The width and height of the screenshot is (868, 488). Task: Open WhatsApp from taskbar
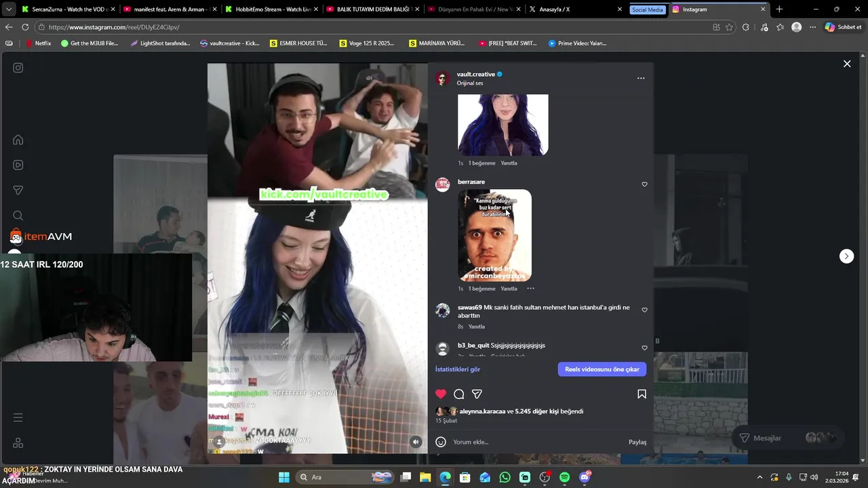(x=505, y=477)
